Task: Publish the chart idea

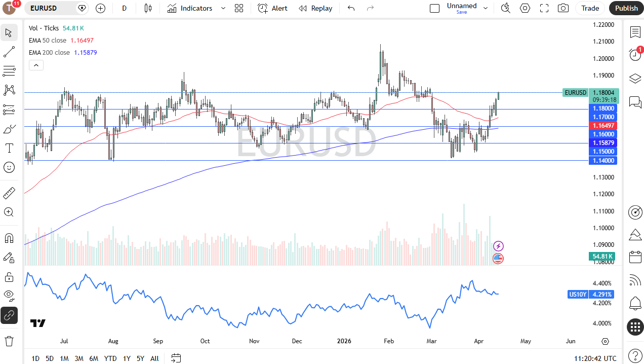Action: pyautogui.click(x=626, y=8)
